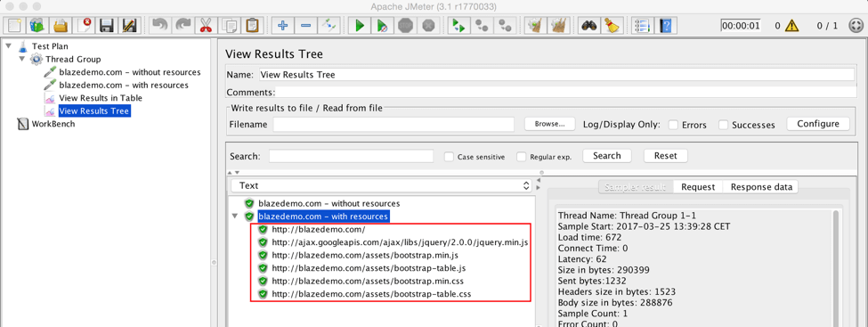Viewport: 868px width, 327px height.
Task: Save the test plan with floppy icon
Action: tap(107, 26)
